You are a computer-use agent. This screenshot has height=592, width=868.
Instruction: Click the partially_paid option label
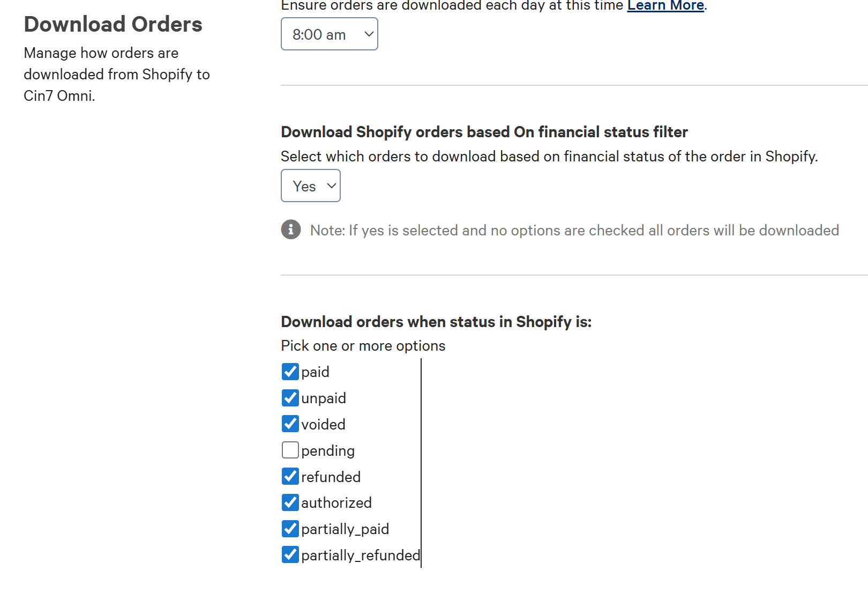(345, 529)
